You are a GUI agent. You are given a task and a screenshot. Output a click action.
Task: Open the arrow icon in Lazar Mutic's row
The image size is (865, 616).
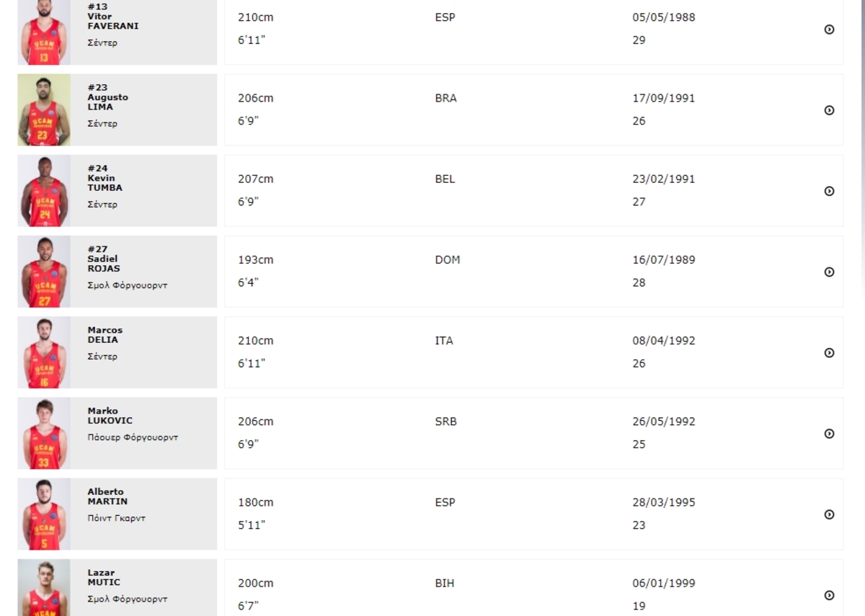(x=829, y=595)
